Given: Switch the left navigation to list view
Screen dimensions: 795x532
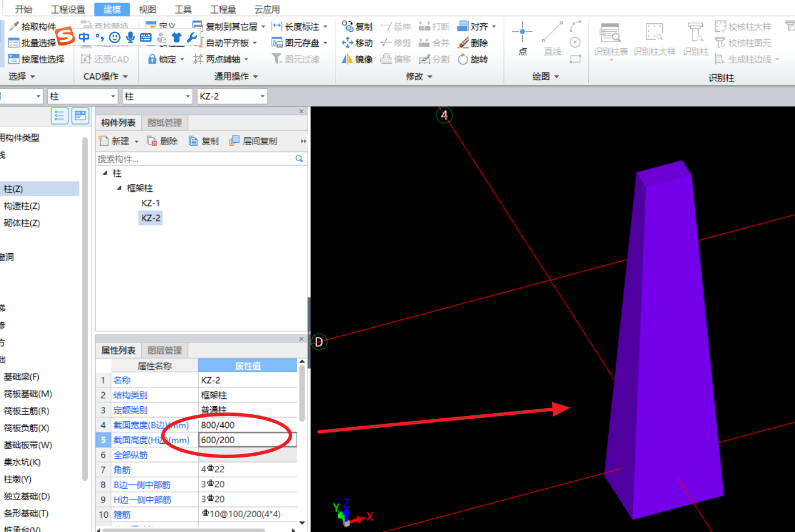Looking at the screenshot, I should click(59, 116).
